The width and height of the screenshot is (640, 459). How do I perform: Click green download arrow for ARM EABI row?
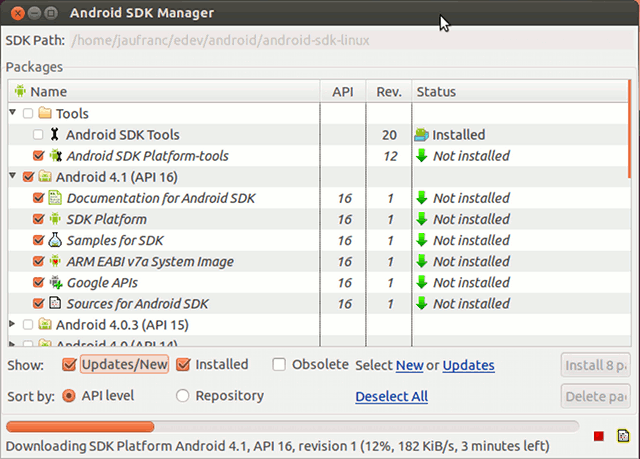[421, 261]
